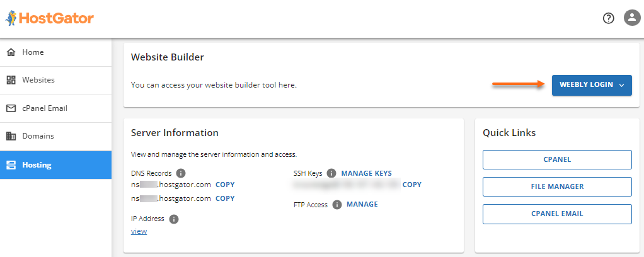
Task: Copy the first nameserver record
Action: tap(225, 185)
